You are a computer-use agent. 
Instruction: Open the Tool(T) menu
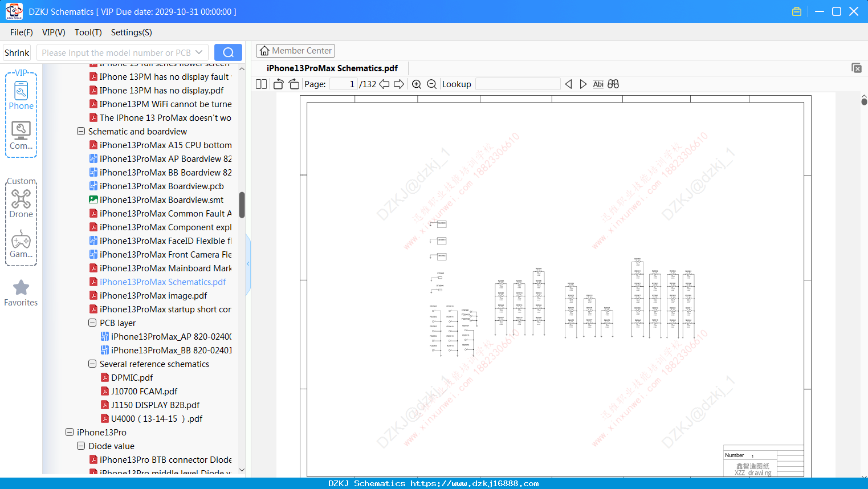point(88,32)
